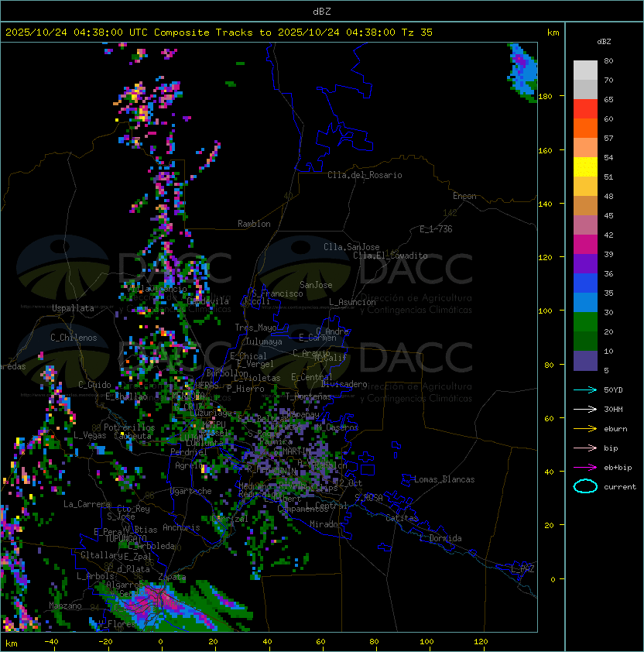Click the 'Tulumaya' map label
The image size is (644, 652).
264,341
